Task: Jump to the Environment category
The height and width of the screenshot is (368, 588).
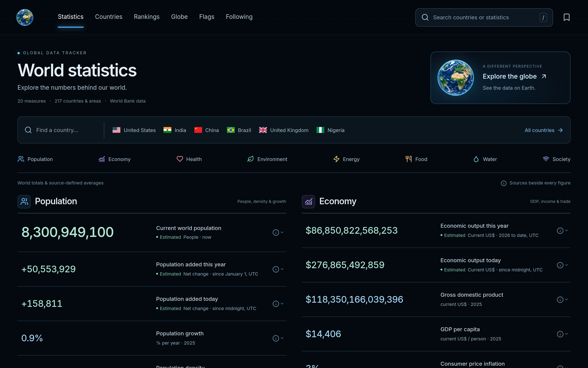Action: pos(267,159)
